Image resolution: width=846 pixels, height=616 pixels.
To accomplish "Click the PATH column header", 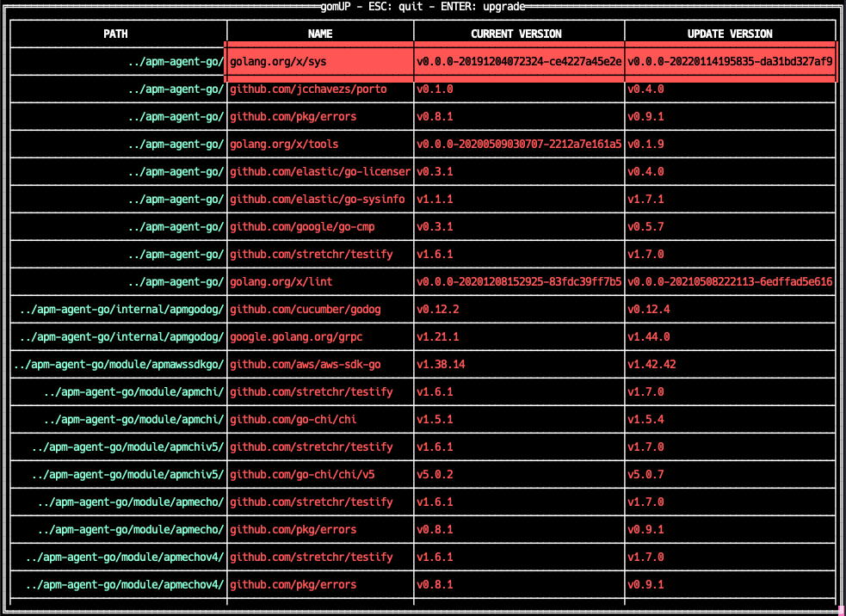I will pos(115,34).
